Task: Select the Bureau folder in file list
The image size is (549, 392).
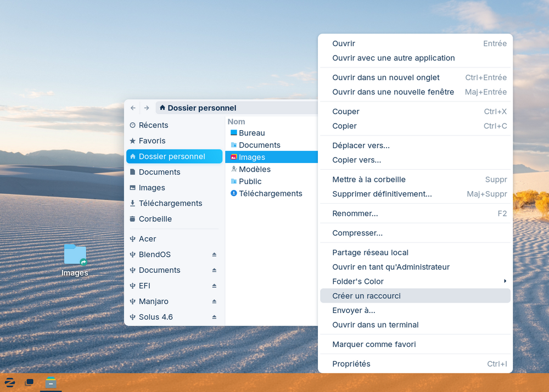Action: 251,133
